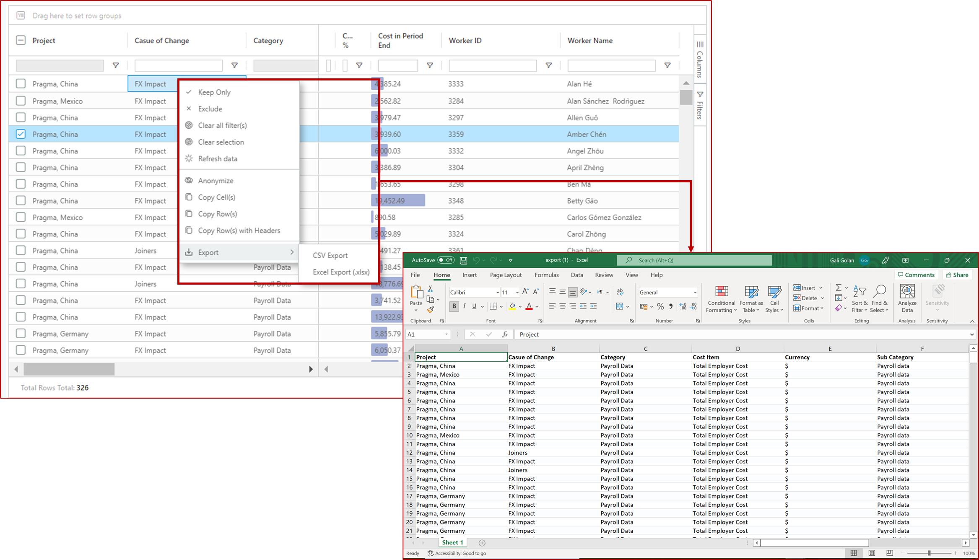Image resolution: width=979 pixels, height=560 pixels.
Task: Click the Excel zoom slider handle
Action: (x=930, y=553)
